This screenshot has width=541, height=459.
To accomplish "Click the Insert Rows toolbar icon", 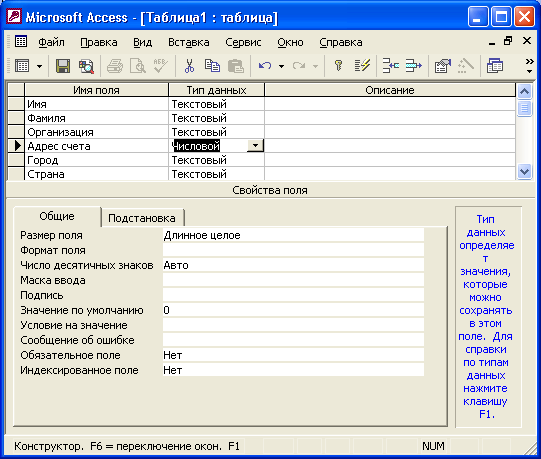I will pos(391,66).
